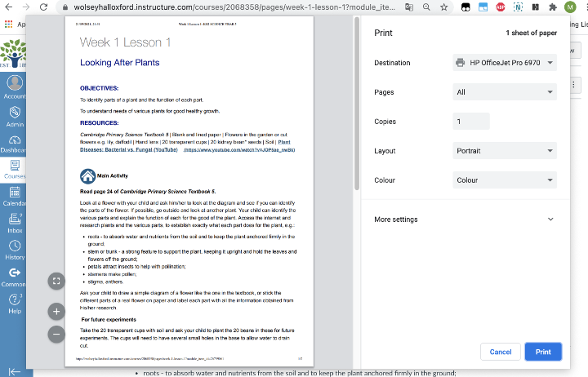Screen dimensions: 588x377
Task: Zoom in on the print preview
Action: (x=56, y=312)
